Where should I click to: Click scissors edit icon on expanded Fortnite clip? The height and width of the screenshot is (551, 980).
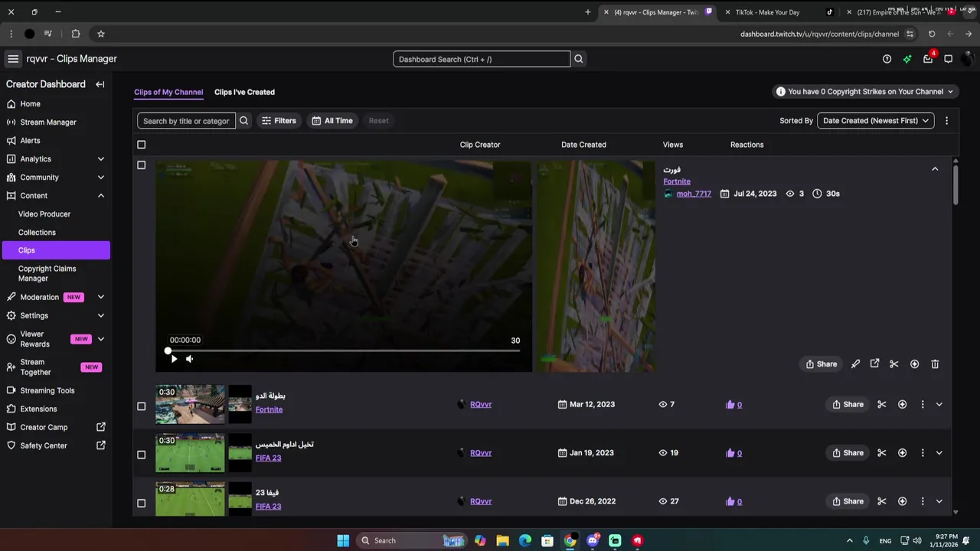(893, 364)
